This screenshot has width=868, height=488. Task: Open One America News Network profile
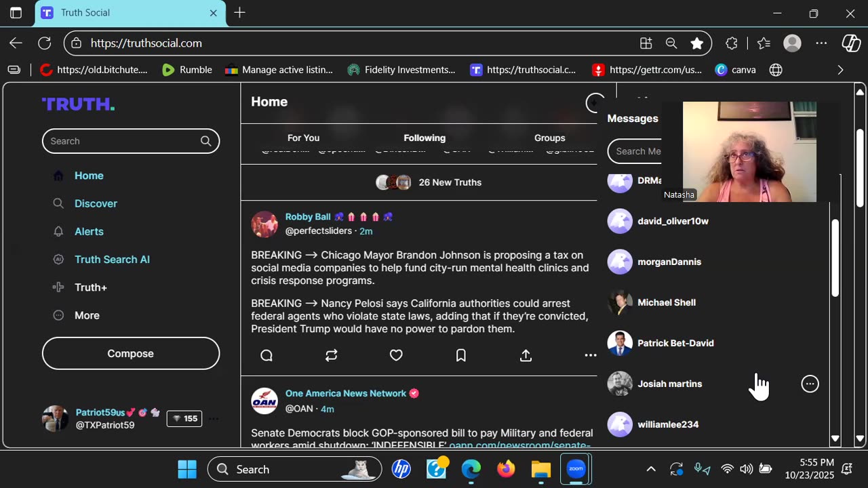pyautogui.click(x=346, y=393)
